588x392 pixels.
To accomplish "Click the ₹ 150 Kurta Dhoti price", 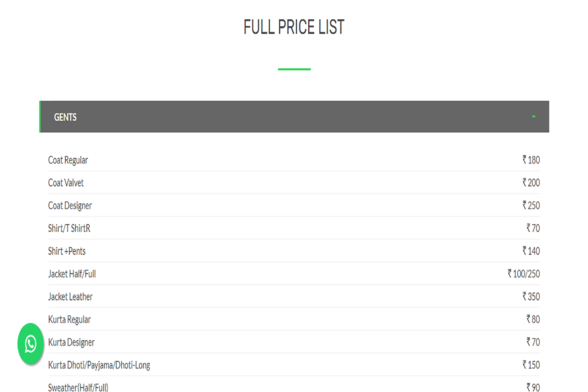I will pos(531,365).
